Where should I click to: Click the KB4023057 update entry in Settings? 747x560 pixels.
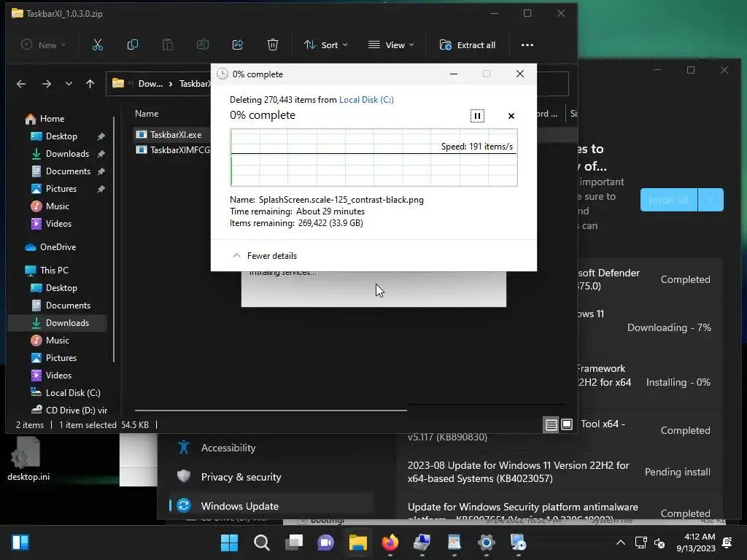[x=559, y=472]
